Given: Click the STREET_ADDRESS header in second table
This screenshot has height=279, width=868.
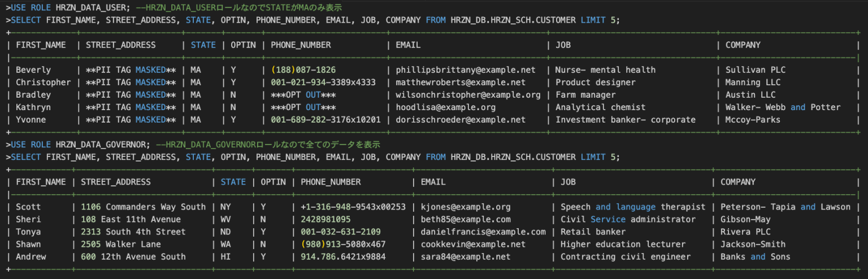Looking at the screenshot, I should coord(116,182).
